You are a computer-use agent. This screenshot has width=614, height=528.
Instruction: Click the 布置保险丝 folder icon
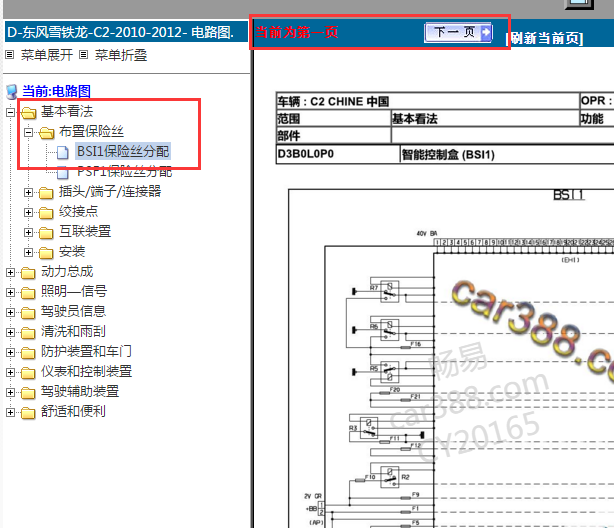[46, 132]
